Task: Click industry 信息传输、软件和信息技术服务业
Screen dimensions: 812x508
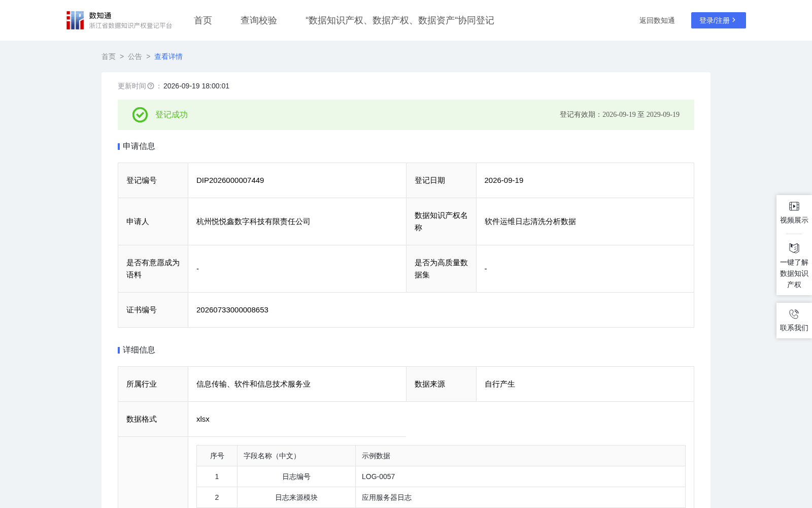Action: [x=253, y=384]
